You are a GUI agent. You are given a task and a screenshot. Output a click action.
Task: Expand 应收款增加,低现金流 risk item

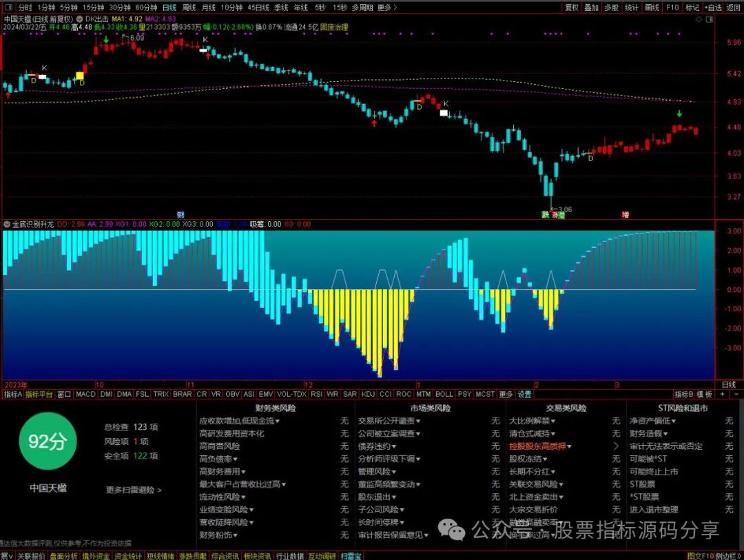pyautogui.click(x=239, y=420)
